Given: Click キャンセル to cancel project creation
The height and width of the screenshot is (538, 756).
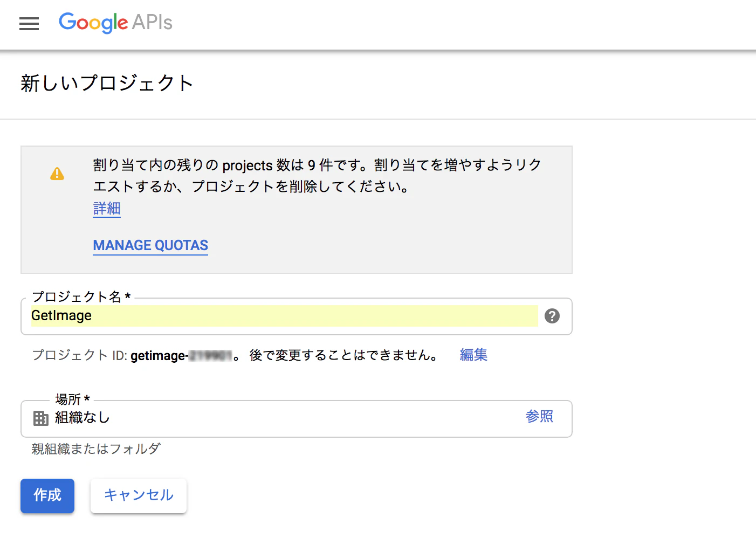Looking at the screenshot, I should coord(138,495).
